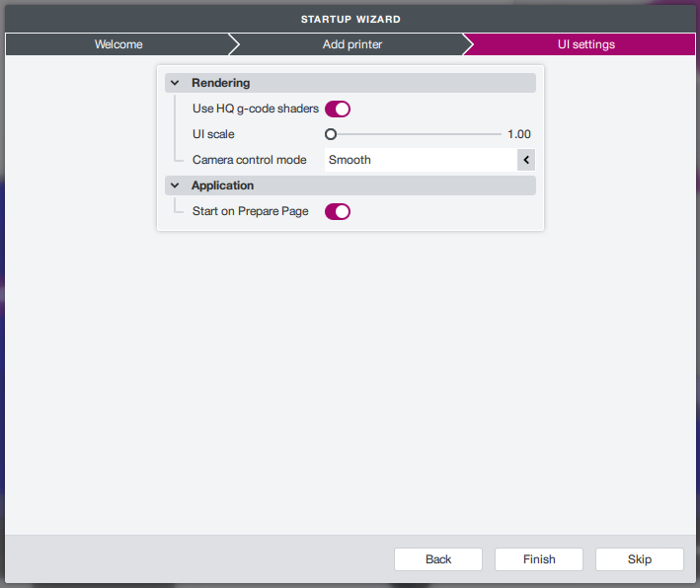
Task: Click the Start on Prepare Page label
Action: click(251, 211)
